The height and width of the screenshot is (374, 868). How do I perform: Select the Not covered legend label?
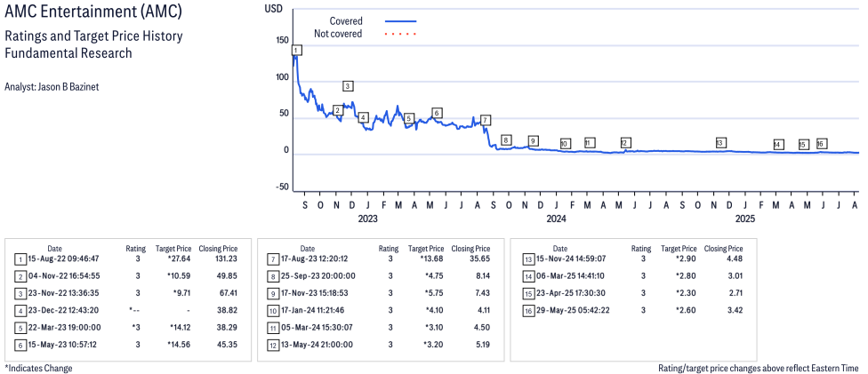(x=338, y=34)
